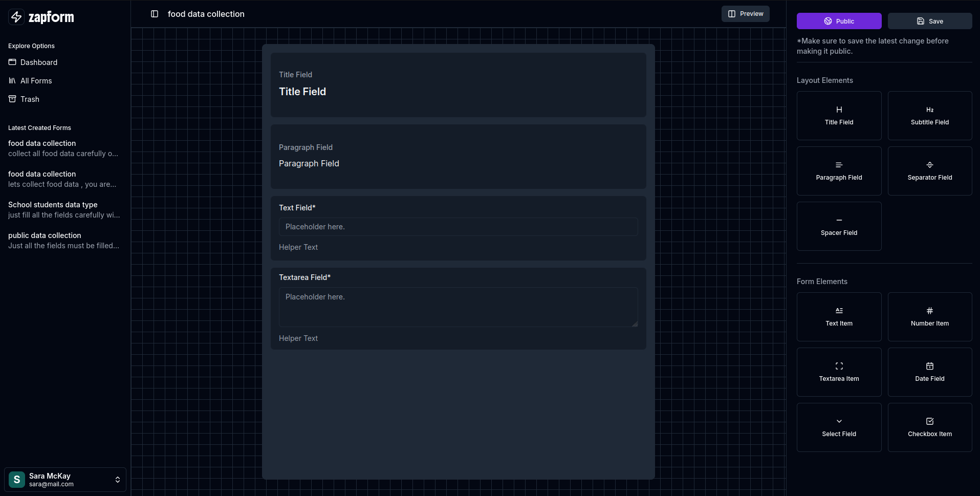980x496 pixels.
Task: Insert a Separator Field element
Action: pos(929,171)
